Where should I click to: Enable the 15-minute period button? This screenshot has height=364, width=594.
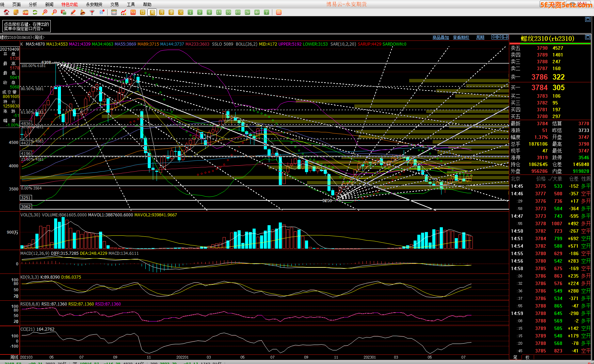[219, 12]
